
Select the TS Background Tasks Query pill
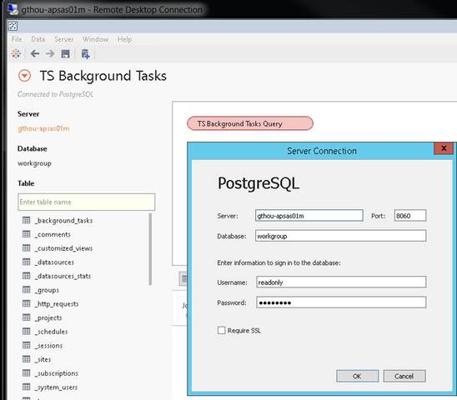tap(250, 124)
